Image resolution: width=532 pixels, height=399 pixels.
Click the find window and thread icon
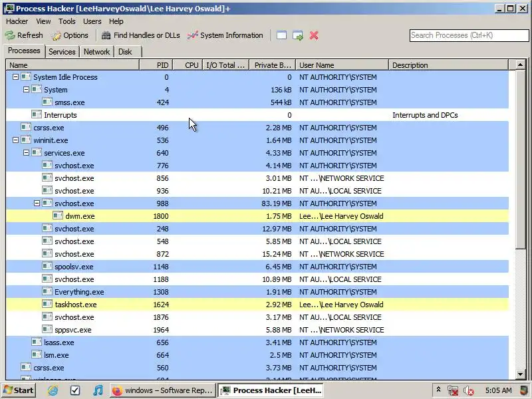[298, 35]
